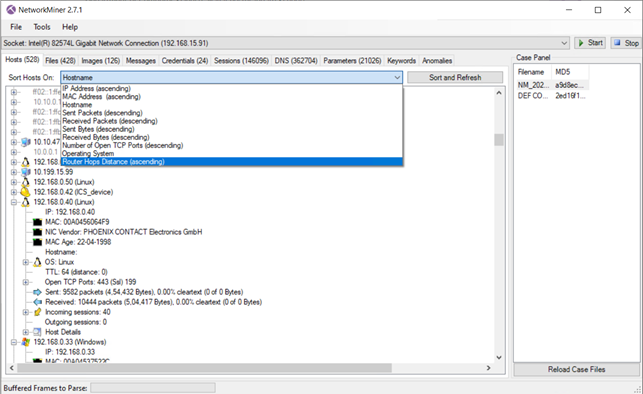This screenshot has width=643, height=394.
Task: Click the Sort Hosts On dropdown arrow
Action: pyautogui.click(x=397, y=77)
